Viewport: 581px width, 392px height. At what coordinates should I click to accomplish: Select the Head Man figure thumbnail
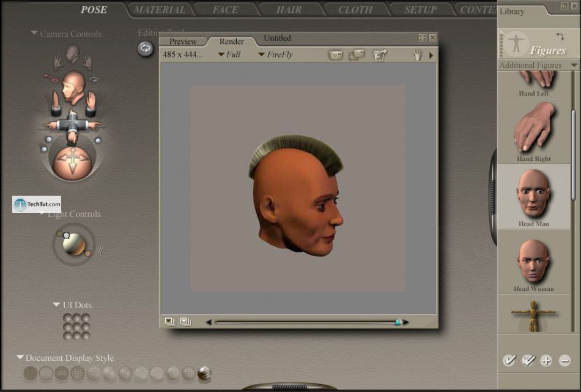pos(534,197)
